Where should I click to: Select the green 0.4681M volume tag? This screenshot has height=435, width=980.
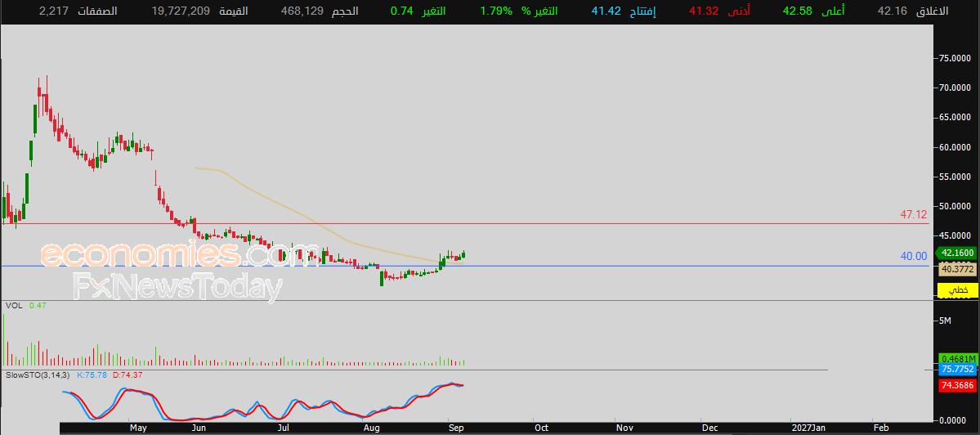pos(957,358)
